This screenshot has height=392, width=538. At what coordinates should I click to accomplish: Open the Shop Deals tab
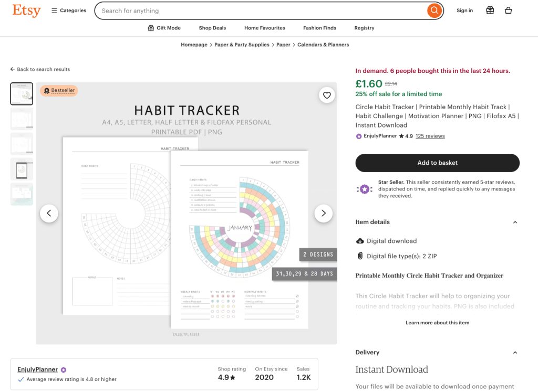pyautogui.click(x=212, y=28)
